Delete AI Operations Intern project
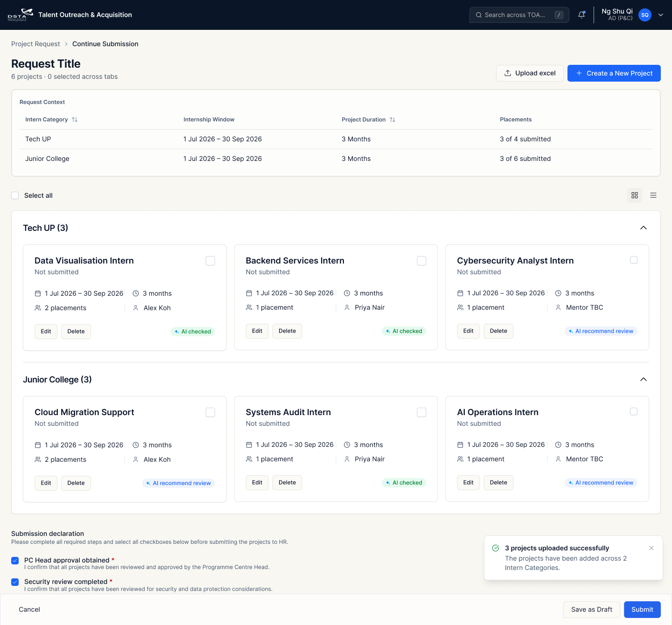 pos(498,483)
